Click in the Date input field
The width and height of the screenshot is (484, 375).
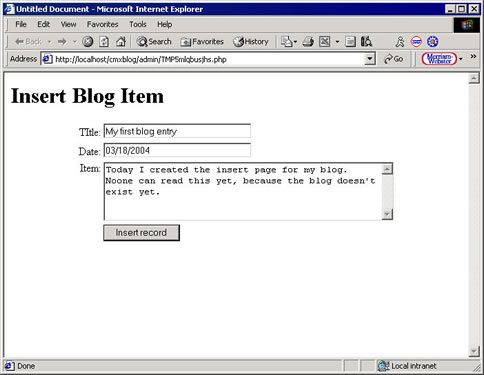click(x=177, y=150)
